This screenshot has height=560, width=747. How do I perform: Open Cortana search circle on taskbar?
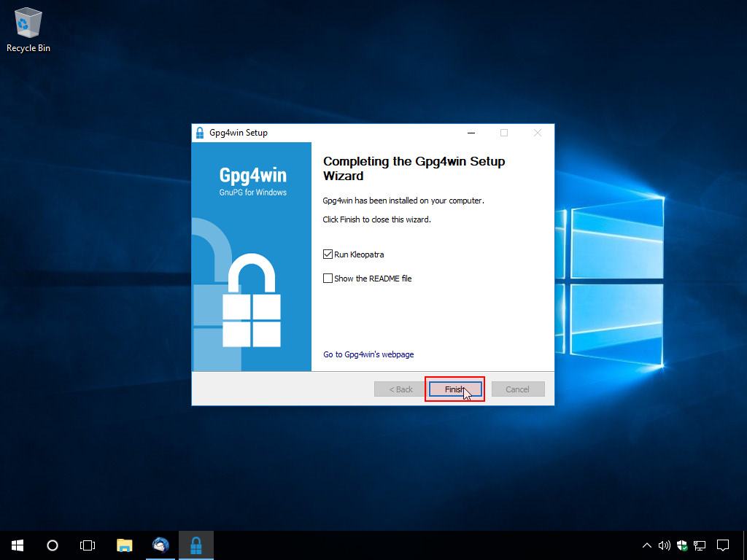[53, 545]
